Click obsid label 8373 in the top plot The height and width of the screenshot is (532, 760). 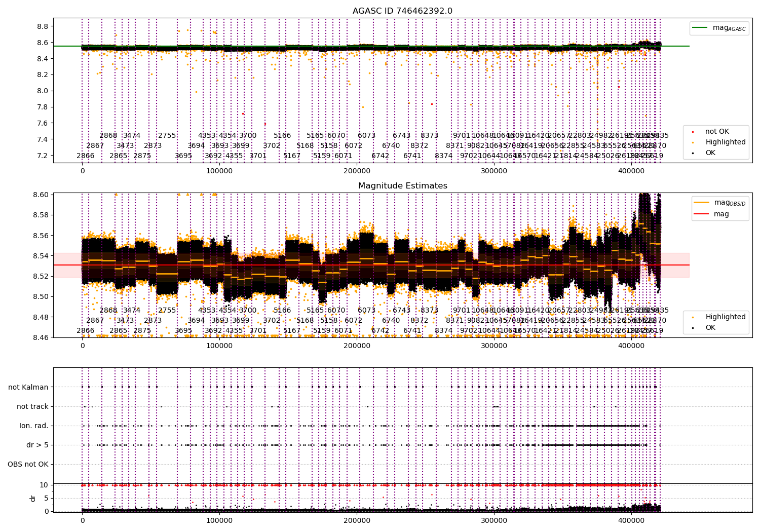click(x=430, y=135)
